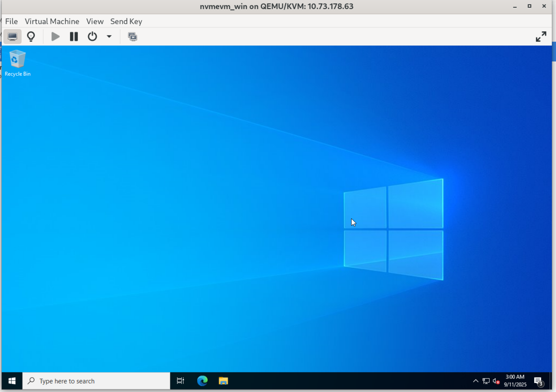Open the manage VM snapshots icon
The image size is (556, 392).
(132, 36)
